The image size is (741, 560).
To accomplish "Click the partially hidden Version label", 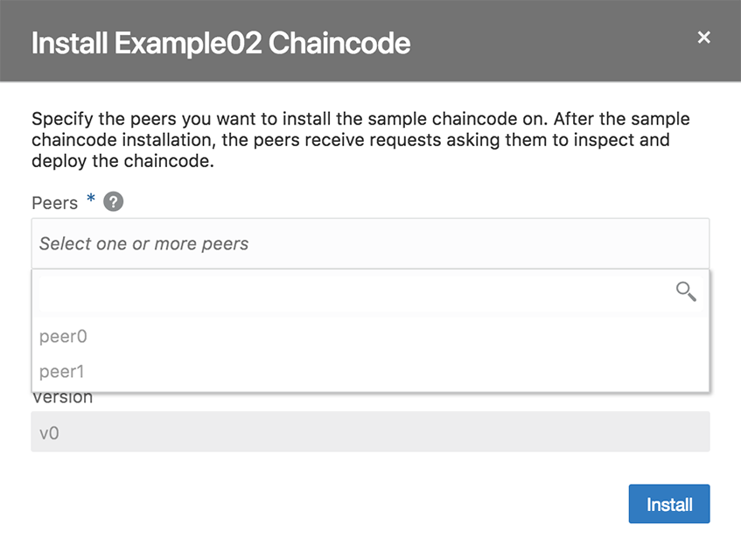I will [62, 398].
